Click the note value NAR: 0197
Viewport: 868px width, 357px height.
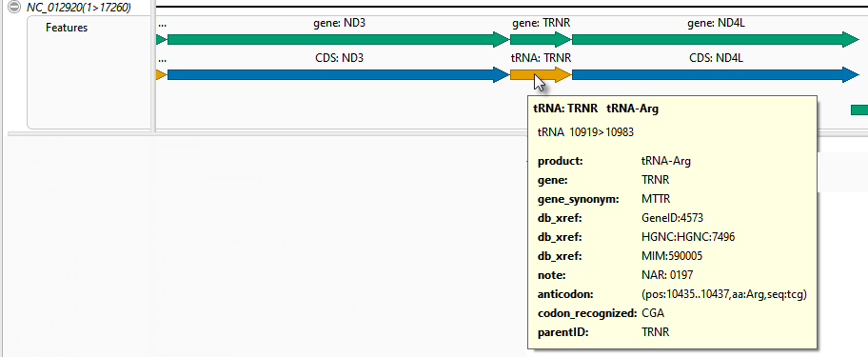point(667,275)
